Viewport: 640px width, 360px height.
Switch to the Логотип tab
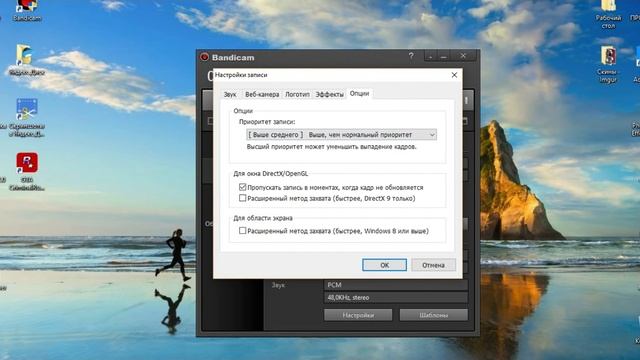297,94
